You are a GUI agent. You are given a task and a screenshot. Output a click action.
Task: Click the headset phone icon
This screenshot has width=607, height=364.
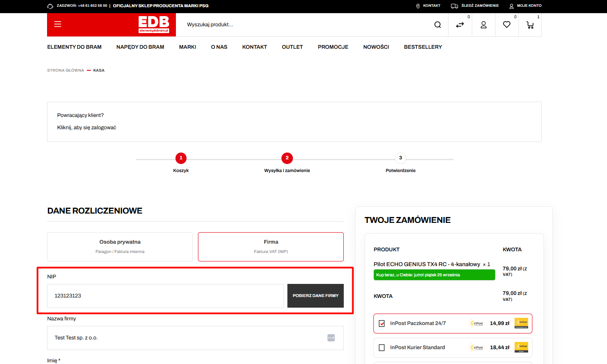[x=50, y=6]
